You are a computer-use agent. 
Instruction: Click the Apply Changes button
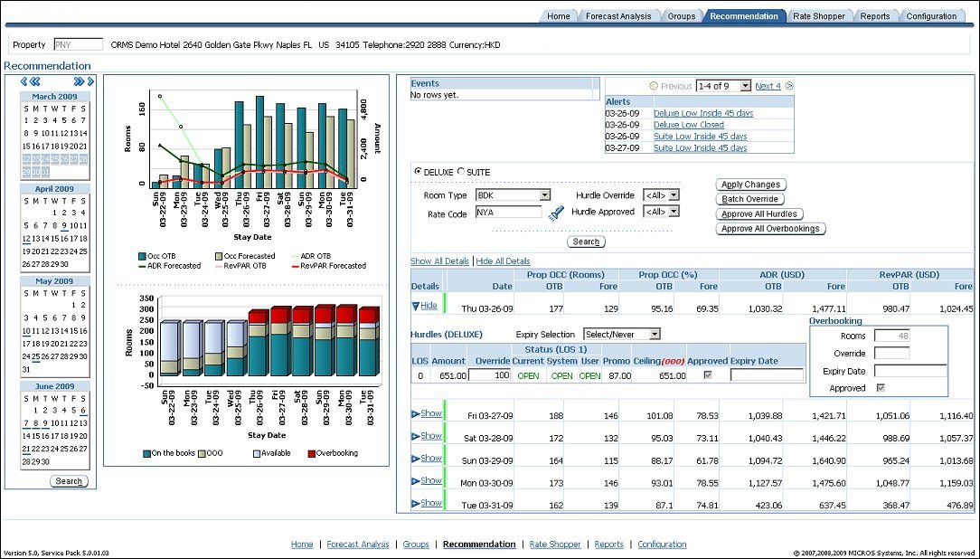tap(750, 184)
